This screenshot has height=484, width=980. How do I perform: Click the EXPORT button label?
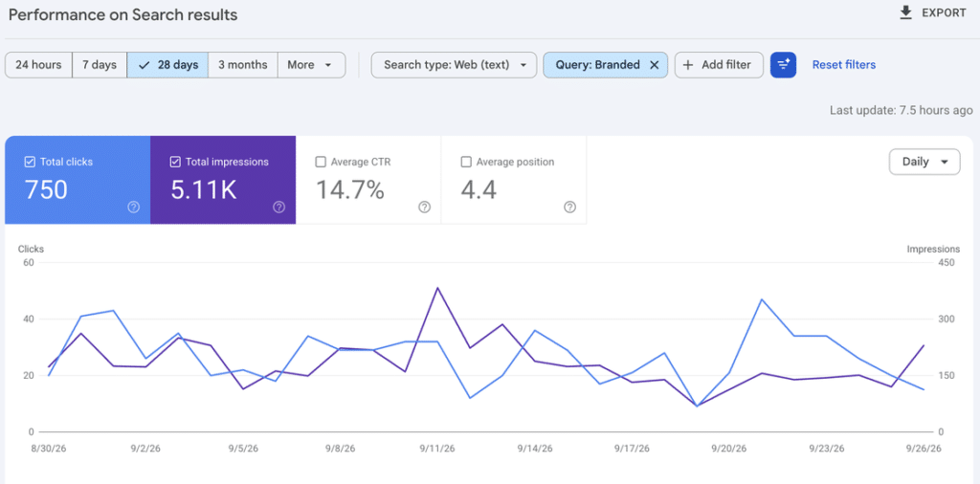point(944,13)
